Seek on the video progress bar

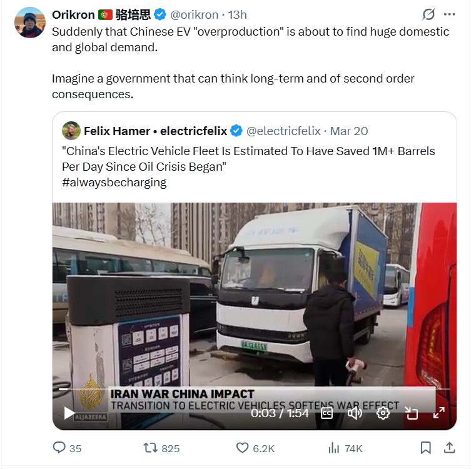(250, 390)
